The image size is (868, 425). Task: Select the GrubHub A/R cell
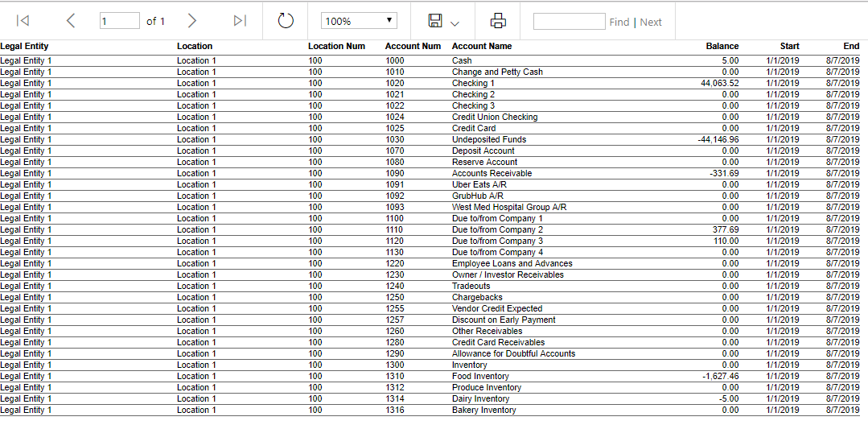(x=478, y=196)
